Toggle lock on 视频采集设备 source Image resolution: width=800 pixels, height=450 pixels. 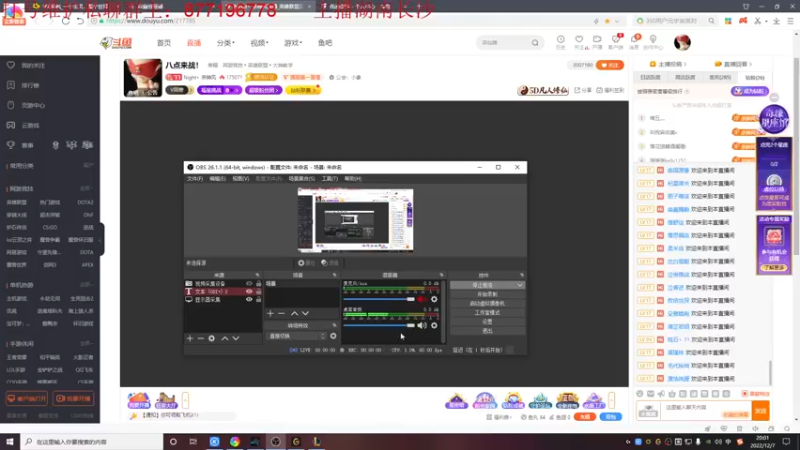pyautogui.click(x=258, y=284)
